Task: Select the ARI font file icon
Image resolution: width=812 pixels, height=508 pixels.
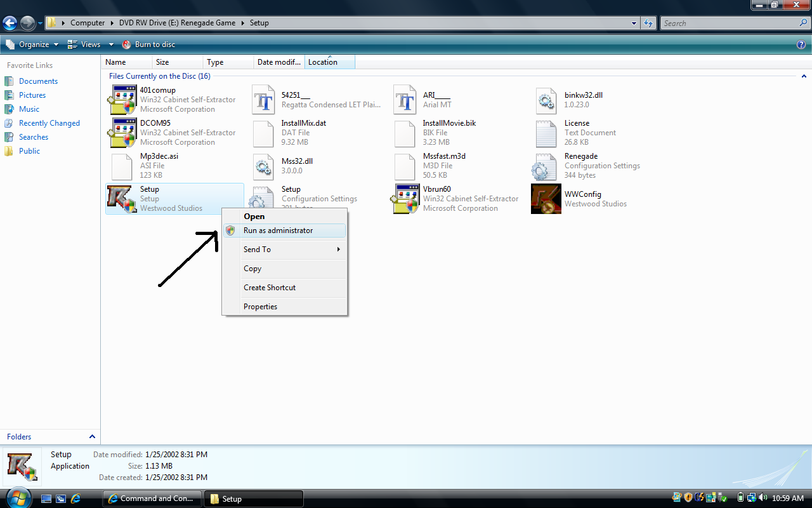Action: (x=405, y=100)
